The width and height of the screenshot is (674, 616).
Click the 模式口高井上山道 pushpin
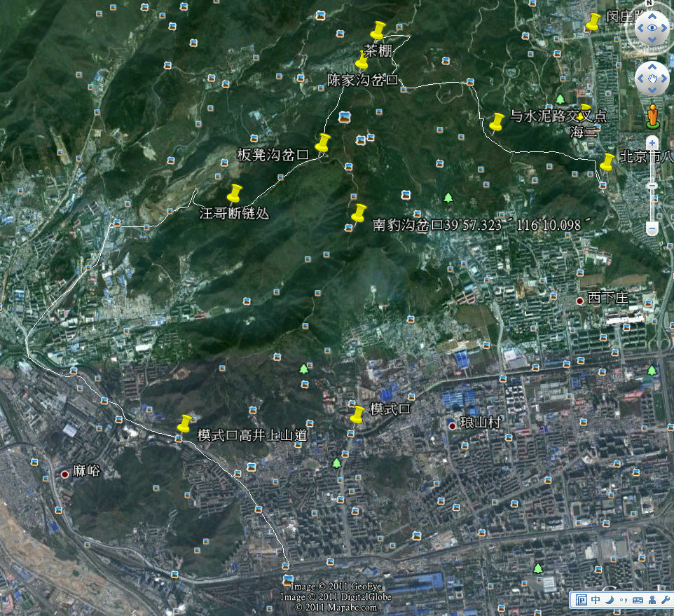coord(185,424)
